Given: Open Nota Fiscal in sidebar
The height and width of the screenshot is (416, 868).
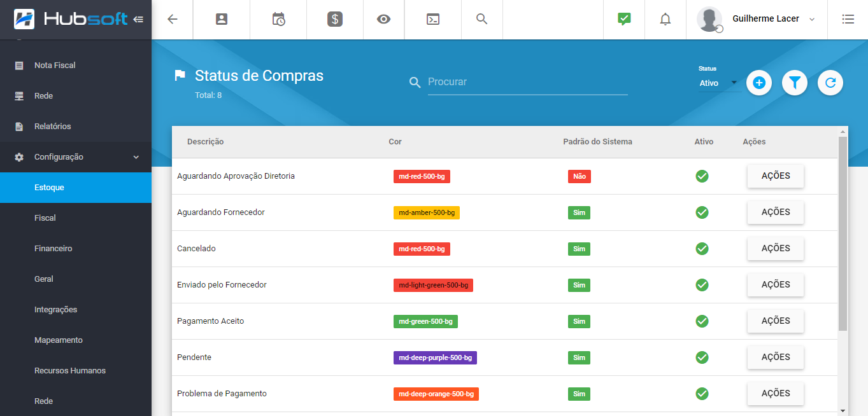Looking at the screenshot, I should [x=76, y=66].
